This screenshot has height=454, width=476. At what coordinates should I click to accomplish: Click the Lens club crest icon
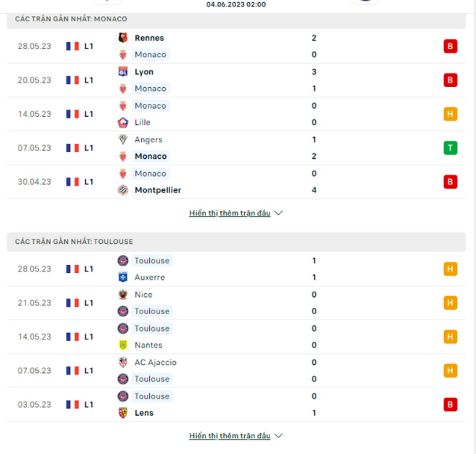(122, 413)
